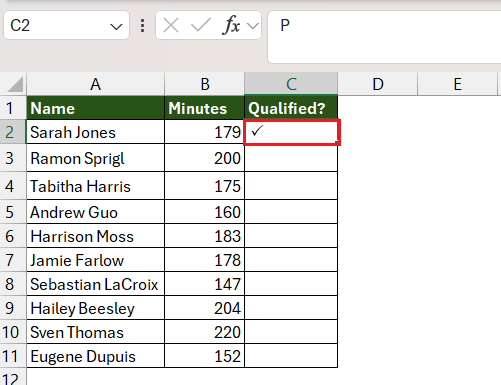The width and height of the screenshot is (501, 385).
Task: Expand the dropdown arrow next to fx
Action: 253,26
